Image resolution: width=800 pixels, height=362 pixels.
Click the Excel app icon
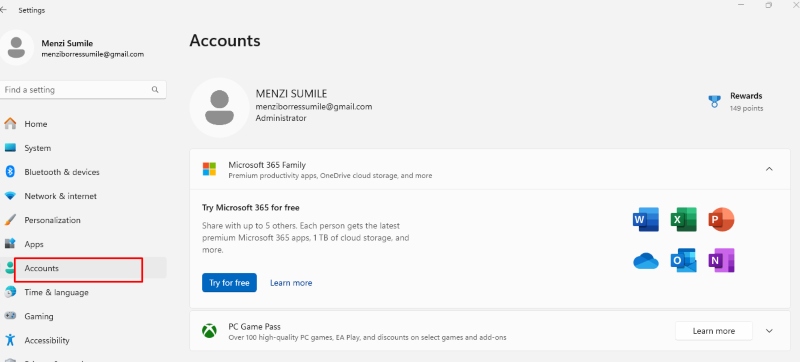point(684,220)
